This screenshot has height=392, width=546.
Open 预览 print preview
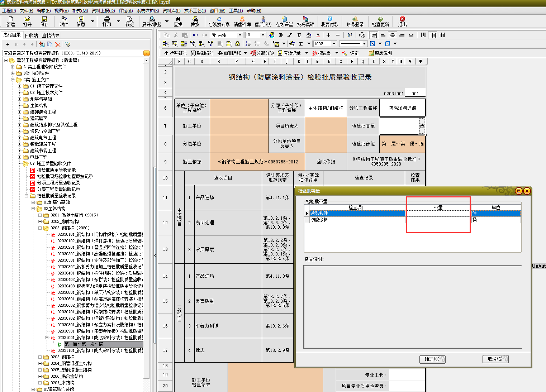129,21
